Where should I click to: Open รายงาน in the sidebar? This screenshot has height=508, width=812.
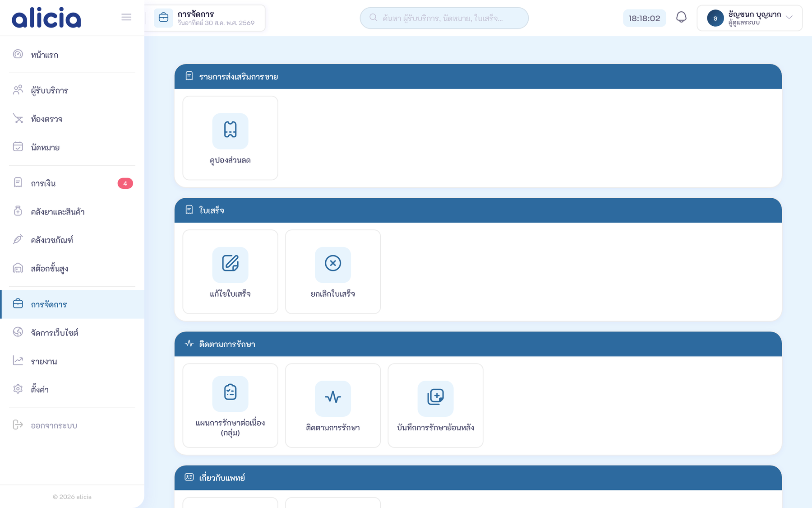pos(72,361)
